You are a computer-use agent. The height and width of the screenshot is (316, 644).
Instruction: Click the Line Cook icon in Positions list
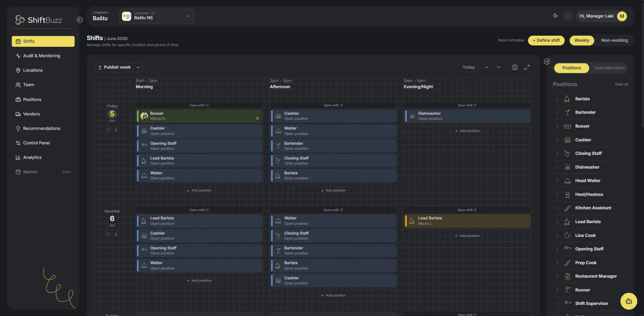tap(567, 235)
